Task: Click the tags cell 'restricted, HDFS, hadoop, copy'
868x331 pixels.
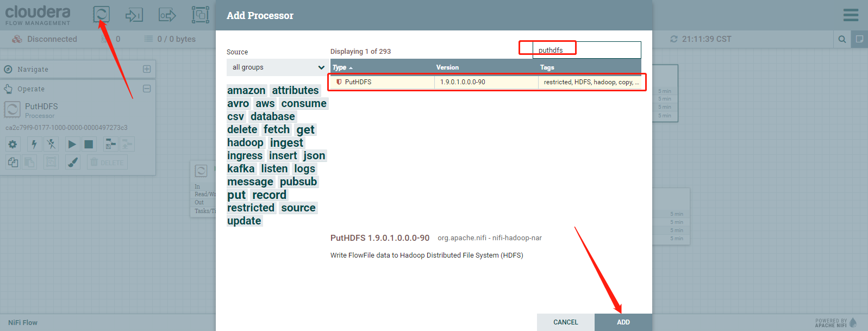Action: point(591,82)
